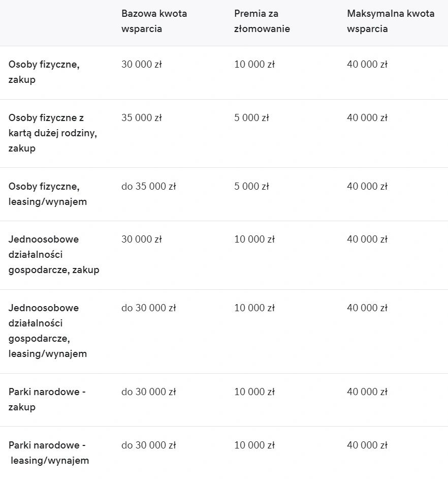Click the 'Premia za złomowanie' column header

pyautogui.click(x=262, y=21)
